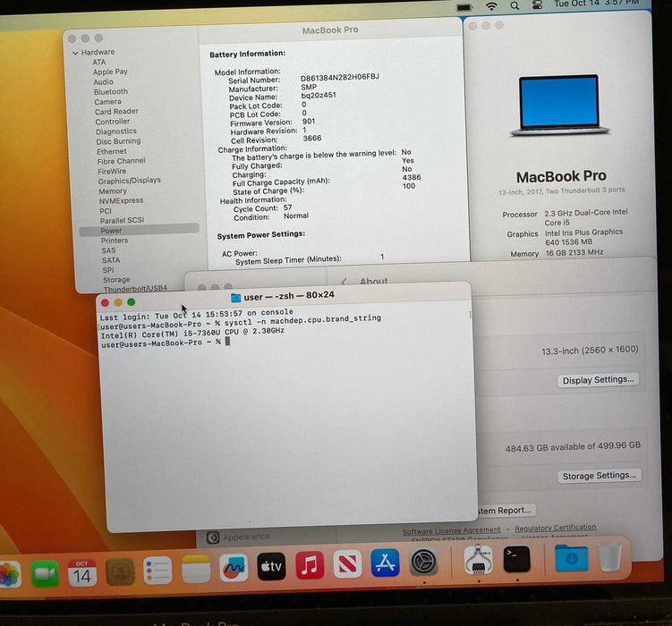This screenshot has width=672, height=626.
Task: Open Spotlight search in menu bar
Action: (x=515, y=5)
